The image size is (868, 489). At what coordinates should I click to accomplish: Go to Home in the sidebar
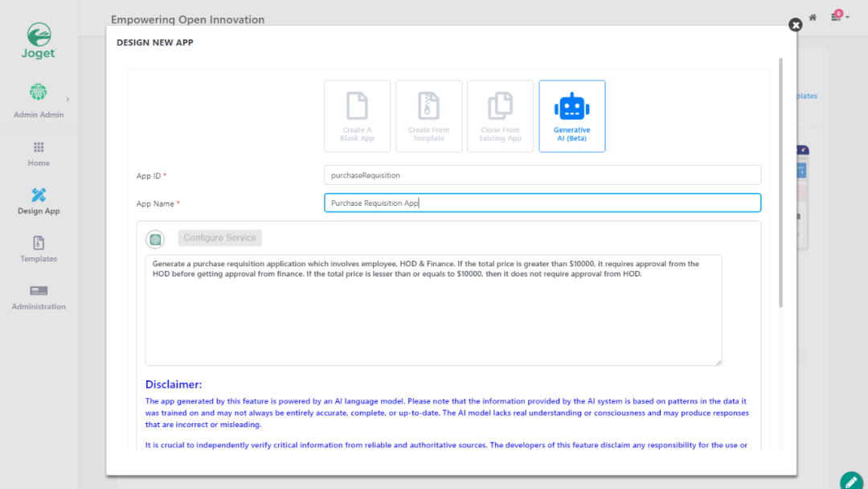tap(39, 154)
